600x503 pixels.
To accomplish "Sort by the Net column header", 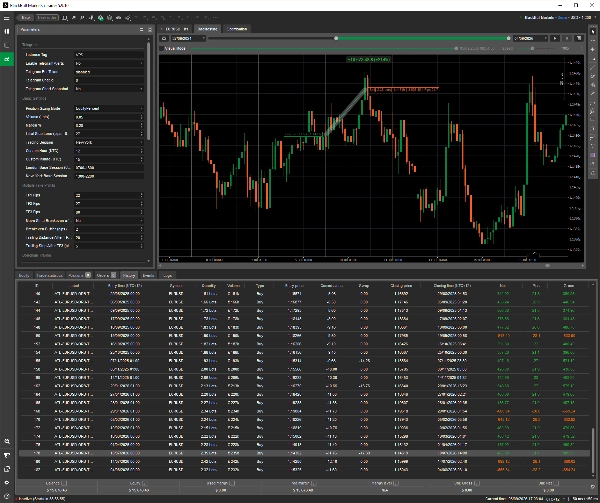I will 503,286.
